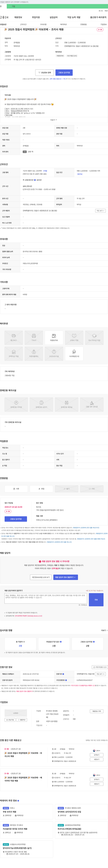Expand 채용 담당자 정보 열람하기

[66, 577]
